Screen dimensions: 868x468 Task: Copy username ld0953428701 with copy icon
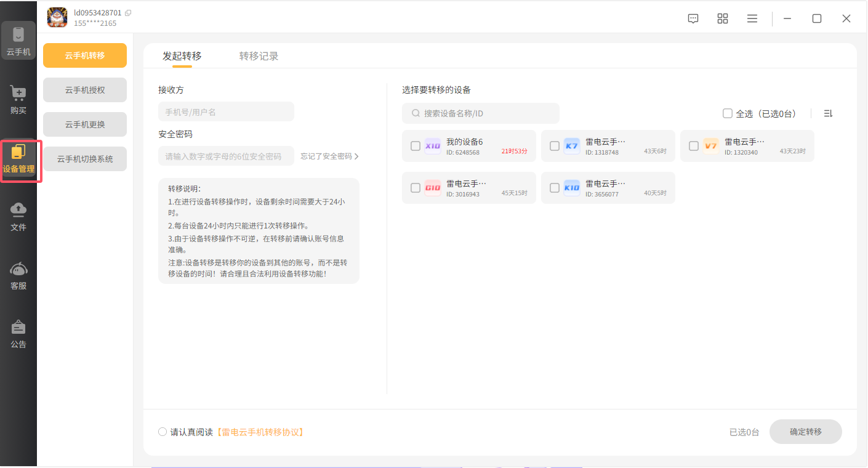coord(128,13)
